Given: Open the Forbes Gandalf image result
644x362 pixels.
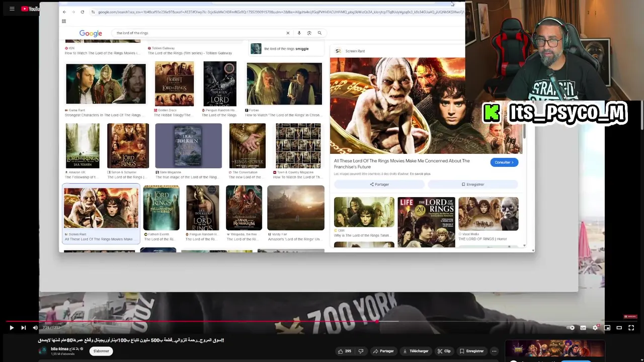Looking at the screenshot, I should (x=284, y=84).
